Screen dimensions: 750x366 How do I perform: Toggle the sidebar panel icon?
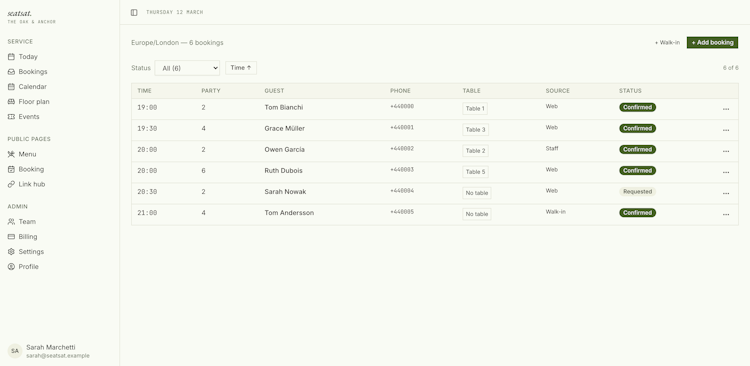[x=134, y=12]
